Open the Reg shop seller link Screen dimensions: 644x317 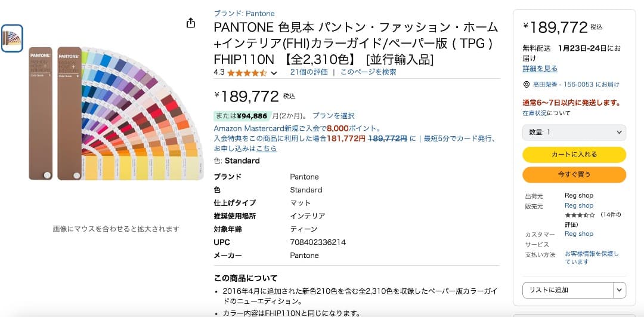coord(579,205)
